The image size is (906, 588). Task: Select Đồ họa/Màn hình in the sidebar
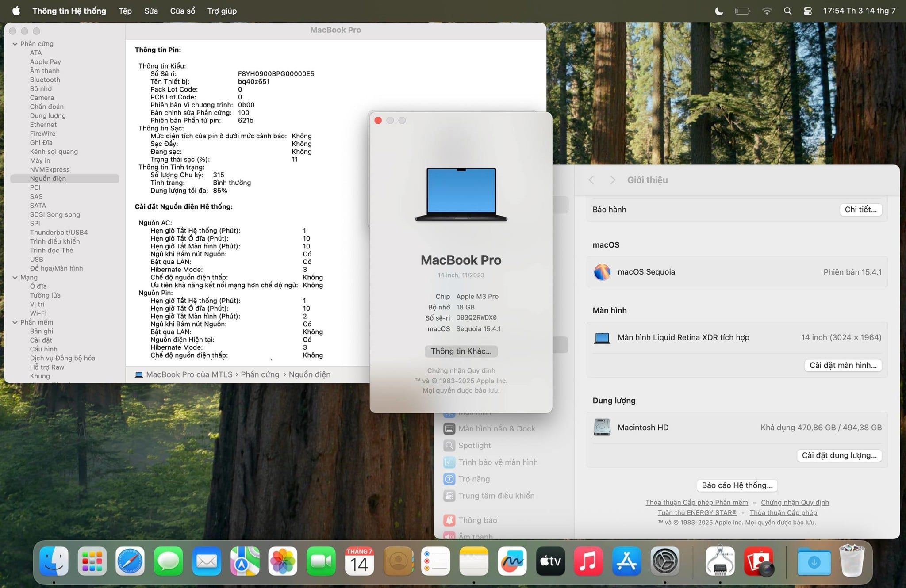click(56, 268)
